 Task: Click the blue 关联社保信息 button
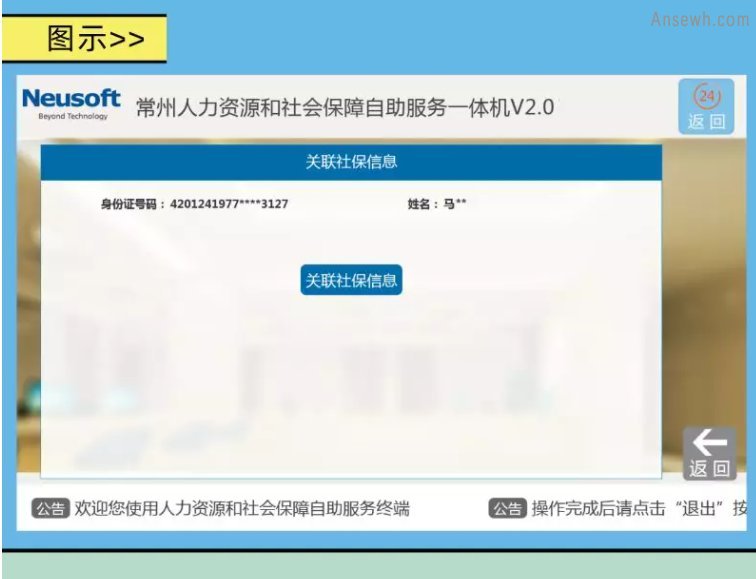coord(351,280)
